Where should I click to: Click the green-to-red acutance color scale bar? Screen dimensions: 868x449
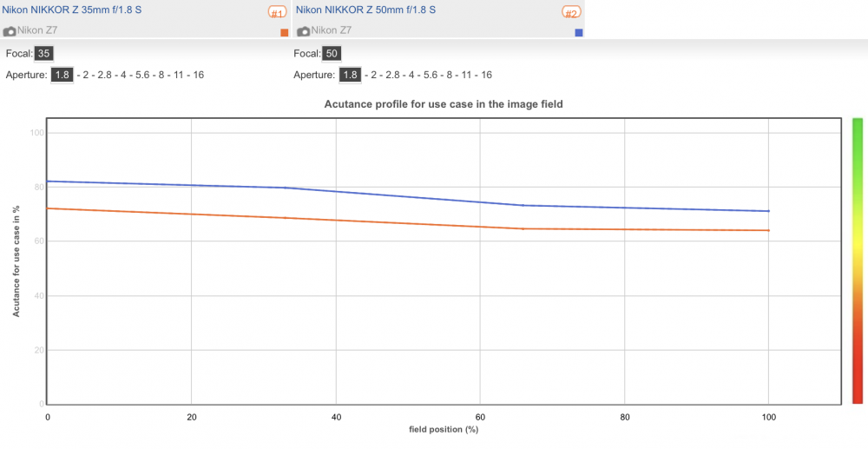tap(858, 261)
